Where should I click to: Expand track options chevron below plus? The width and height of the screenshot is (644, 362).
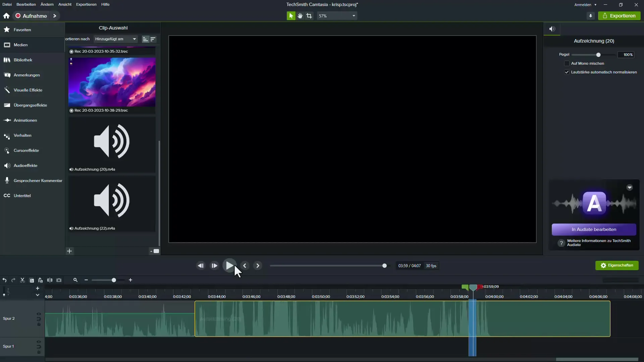coord(38,295)
